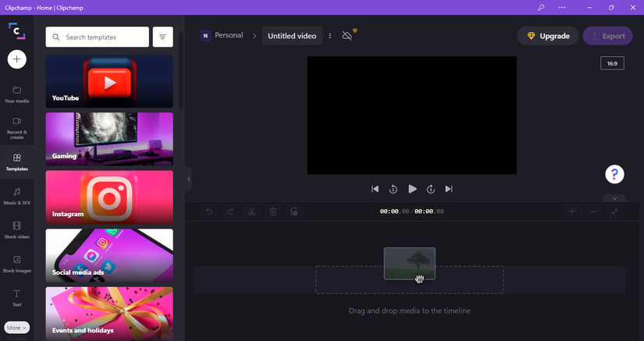The image size is (644, 341).
Task: Change the 16:9 aspect ratio
Action: pyautogui.click(x=612, y=63)
